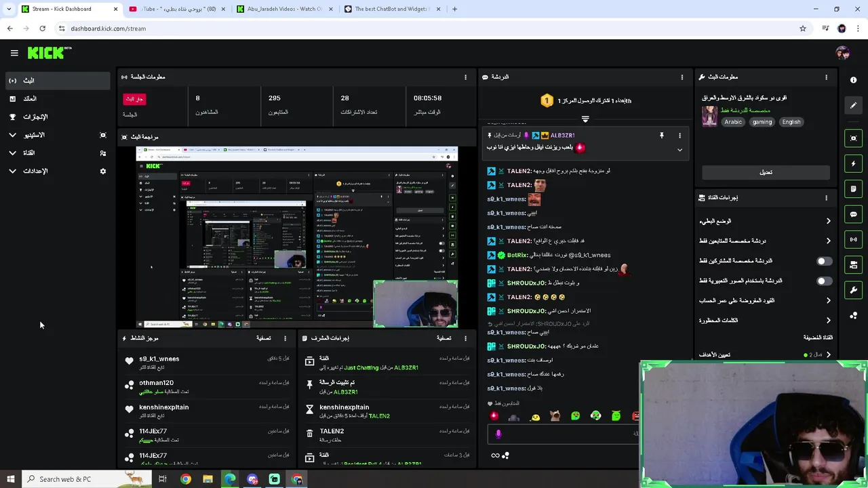868x488 pixels.
Task: Open File Explorer from the taskbar
Action: pos(208,479)
